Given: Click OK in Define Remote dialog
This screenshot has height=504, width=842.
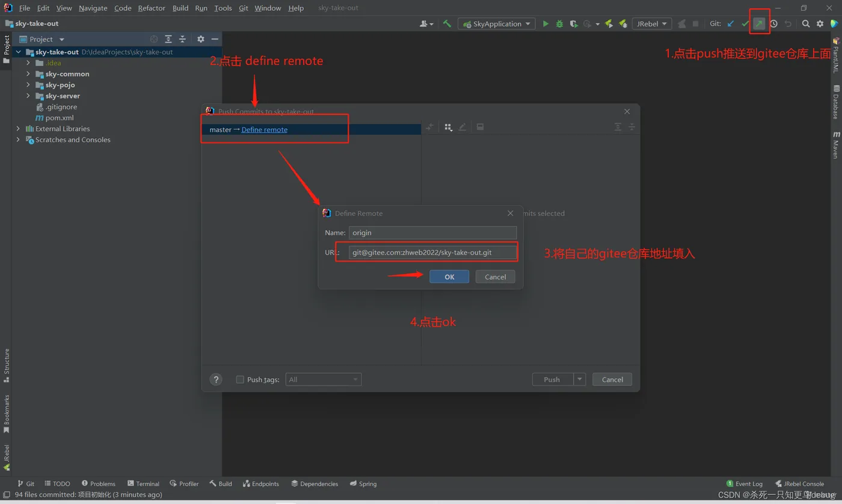Looking at the screenshot, I should tap(449, 277).
